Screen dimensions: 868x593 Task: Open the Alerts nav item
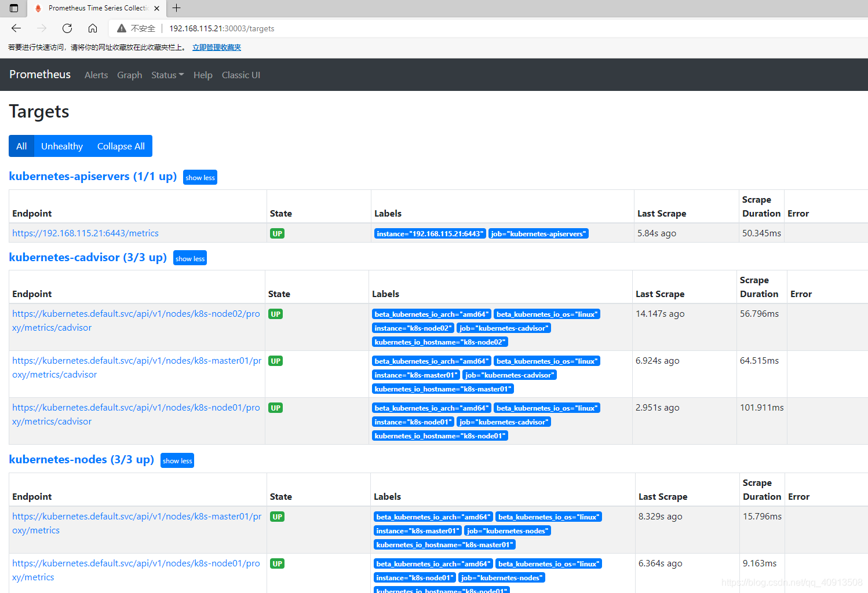96,75
